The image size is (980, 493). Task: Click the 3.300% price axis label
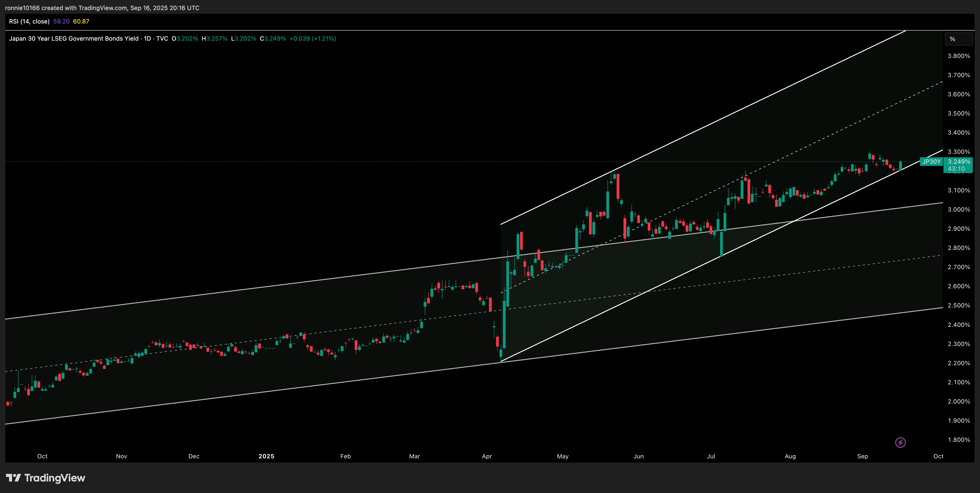[959, 152]
